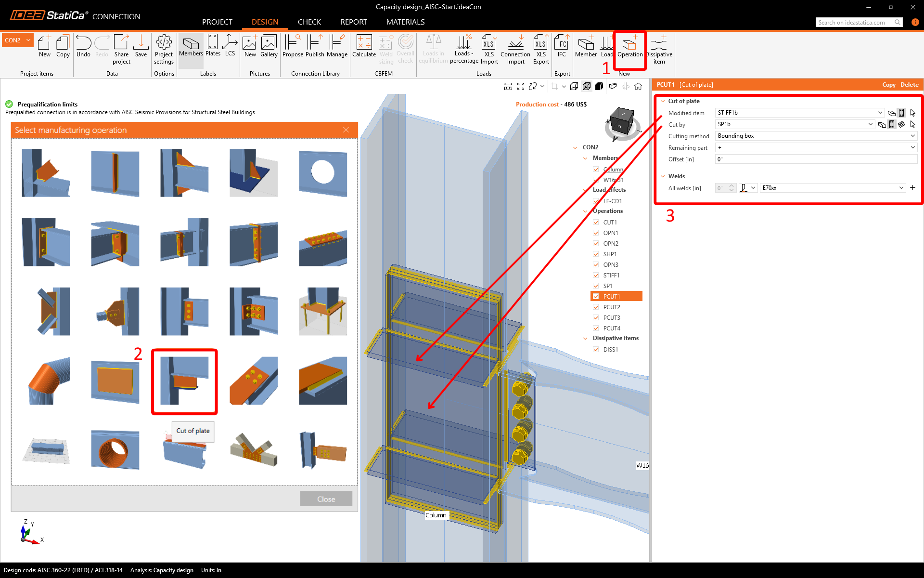
Task: Open Loads - percentage
Action: pos(464,49)
